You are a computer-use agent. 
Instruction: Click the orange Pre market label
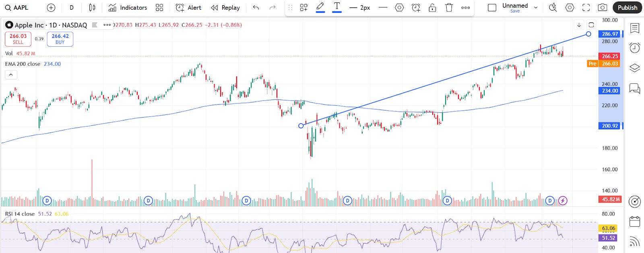pos(592,64)
